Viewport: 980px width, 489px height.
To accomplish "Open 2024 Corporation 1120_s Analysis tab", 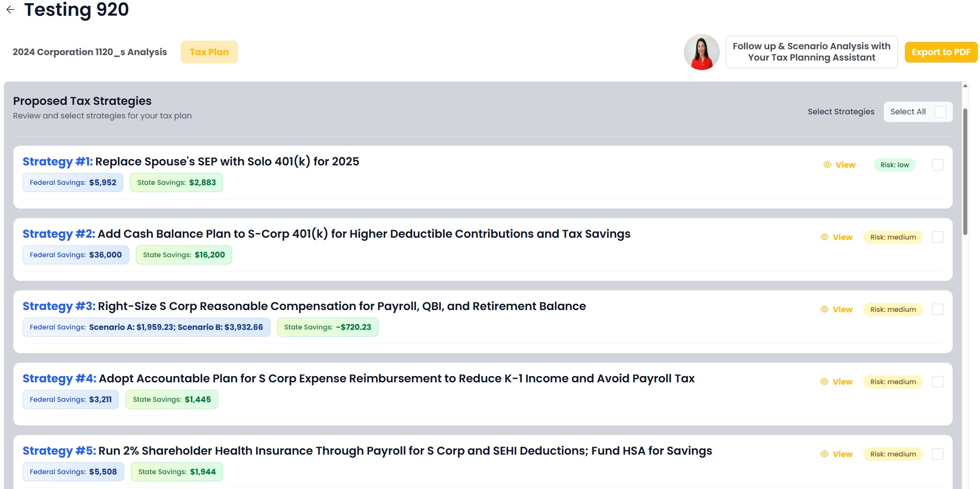I will click(x=90, y=52).
